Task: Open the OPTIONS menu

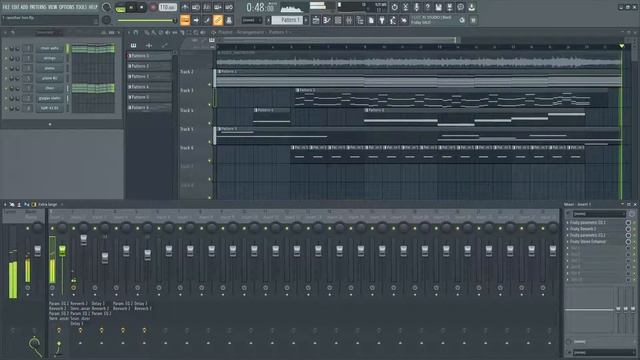Action: (67, 7)
